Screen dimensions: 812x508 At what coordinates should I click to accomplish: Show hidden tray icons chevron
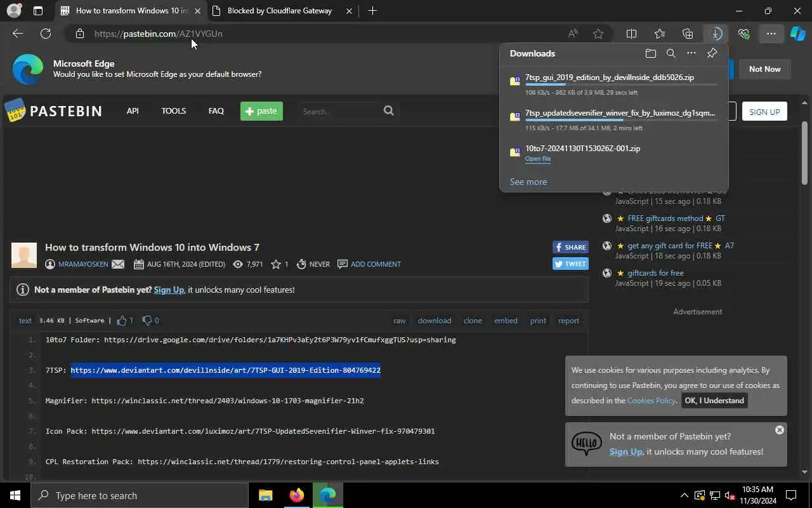[684, 495]
